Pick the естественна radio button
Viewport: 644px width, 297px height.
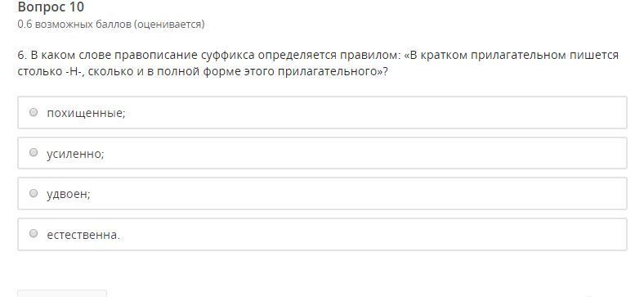tap(34, 234)
